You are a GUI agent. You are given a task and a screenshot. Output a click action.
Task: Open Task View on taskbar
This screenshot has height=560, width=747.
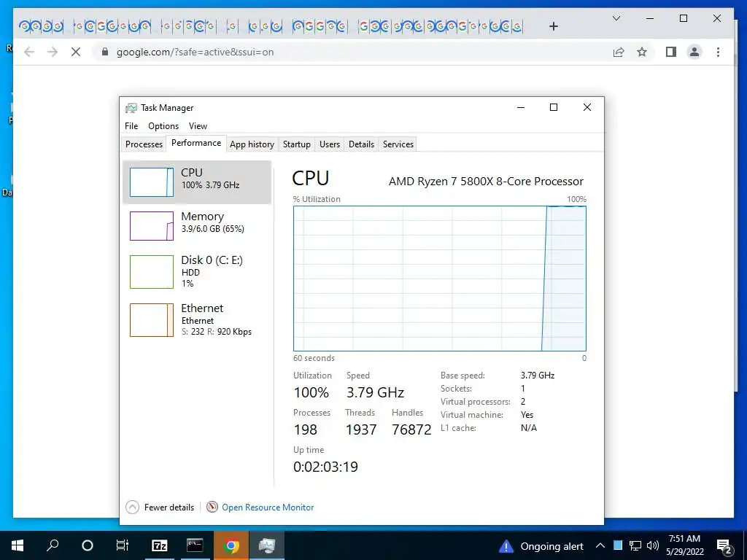(x=123, y=545)
